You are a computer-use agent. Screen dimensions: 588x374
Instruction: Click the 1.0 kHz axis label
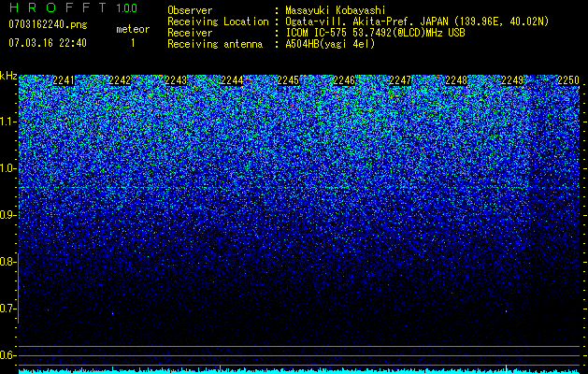pyautogui.click(x=8, y=168)
